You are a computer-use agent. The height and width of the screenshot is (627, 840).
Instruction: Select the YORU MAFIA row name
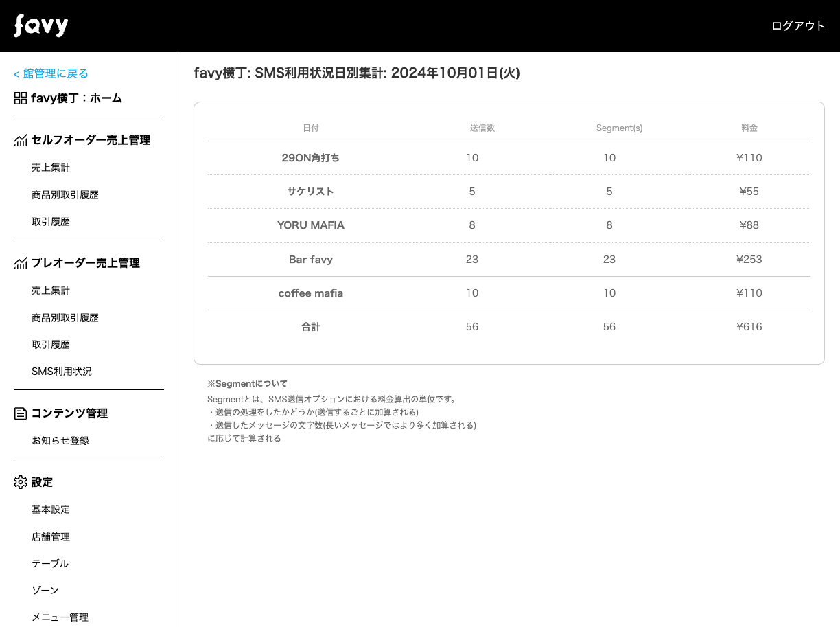(311, 225)
